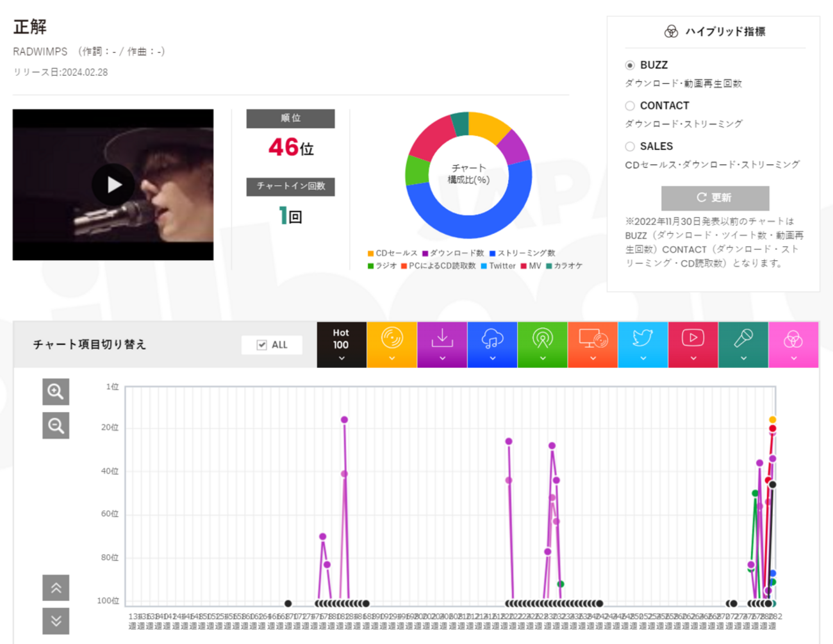
Task: Switch to the Hot 100 tab label
Action: point(341,338)
